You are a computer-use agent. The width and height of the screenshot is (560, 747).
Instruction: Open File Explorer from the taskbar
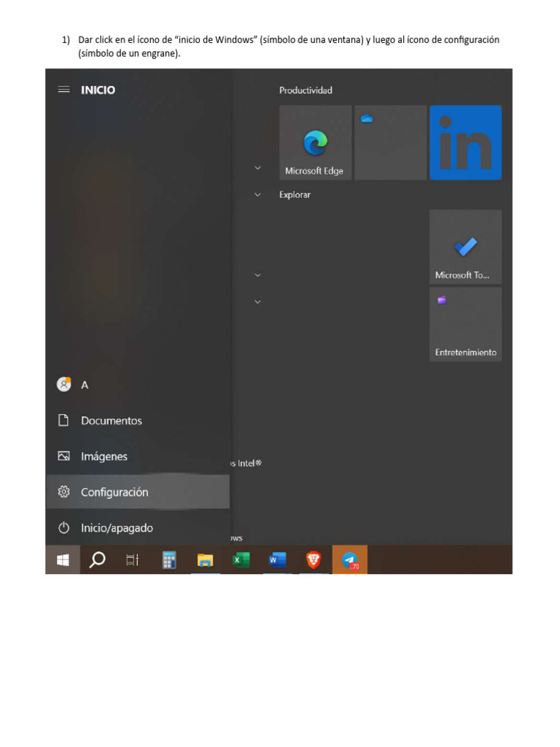click(205, 560)
